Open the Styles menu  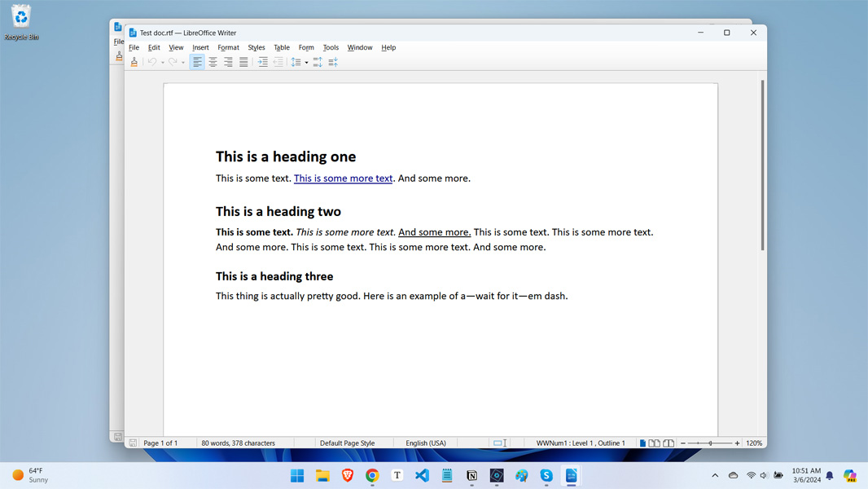pos(256,47)
